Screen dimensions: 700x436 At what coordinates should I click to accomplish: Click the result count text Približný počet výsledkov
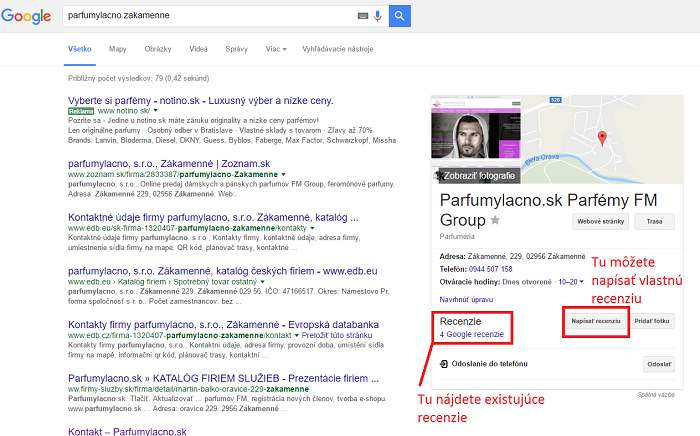point(138,78)
